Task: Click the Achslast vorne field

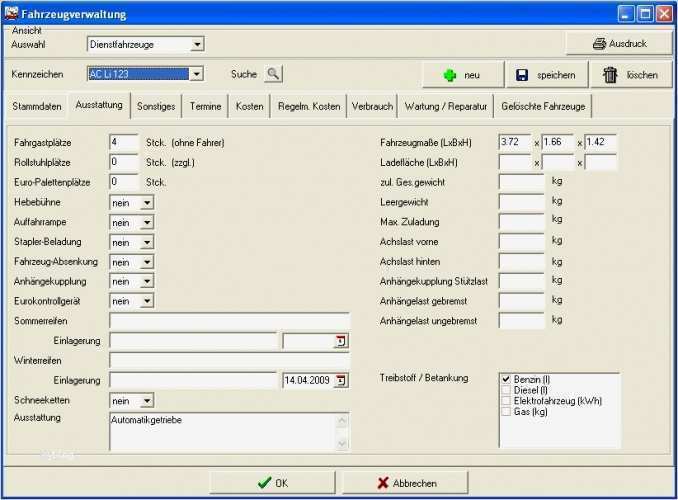Action: 522,241
